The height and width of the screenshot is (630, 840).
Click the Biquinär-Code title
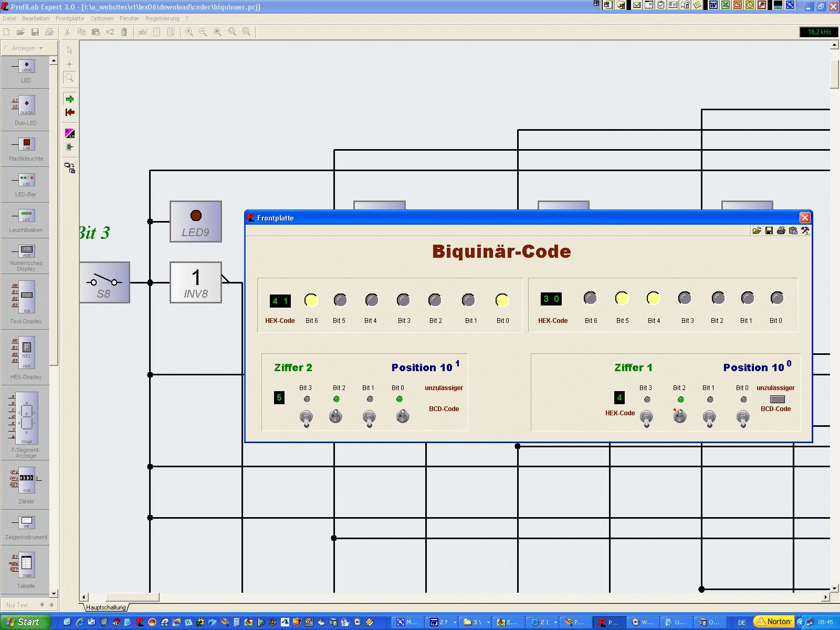[501, 251]
